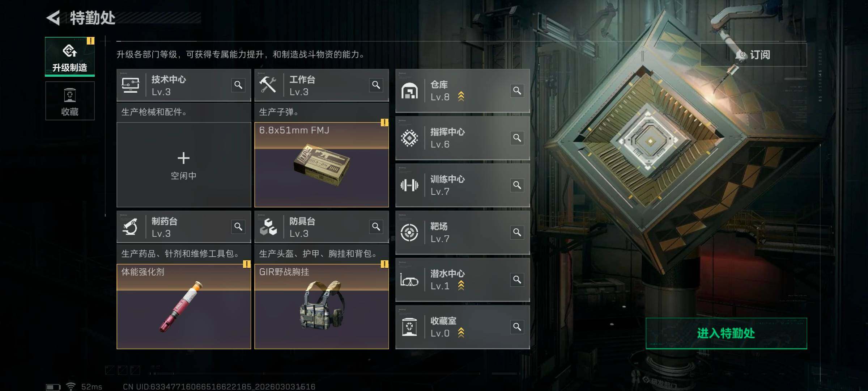Click the back arrow beside 特勤处
The width and height of the screenshot is (868, 391).
pyautogui.click(x=54, y=18)
